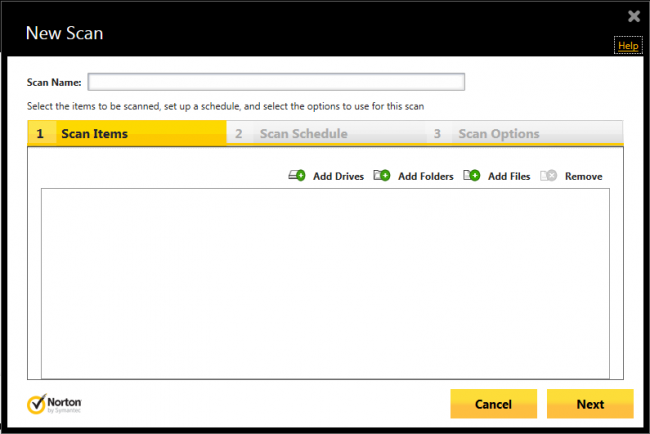650x434 pixels.
Task: Open the Scan Options tab
Action: [498, 133]
